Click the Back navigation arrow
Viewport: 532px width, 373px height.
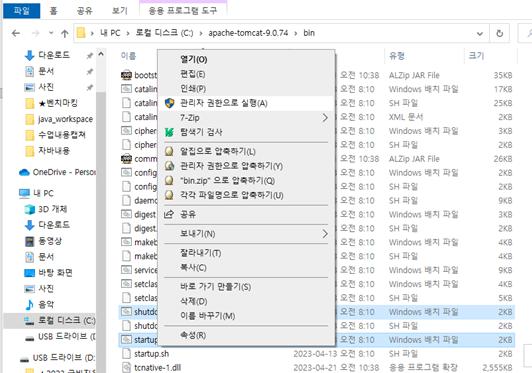pyautogui.click(x=16, y=33)
